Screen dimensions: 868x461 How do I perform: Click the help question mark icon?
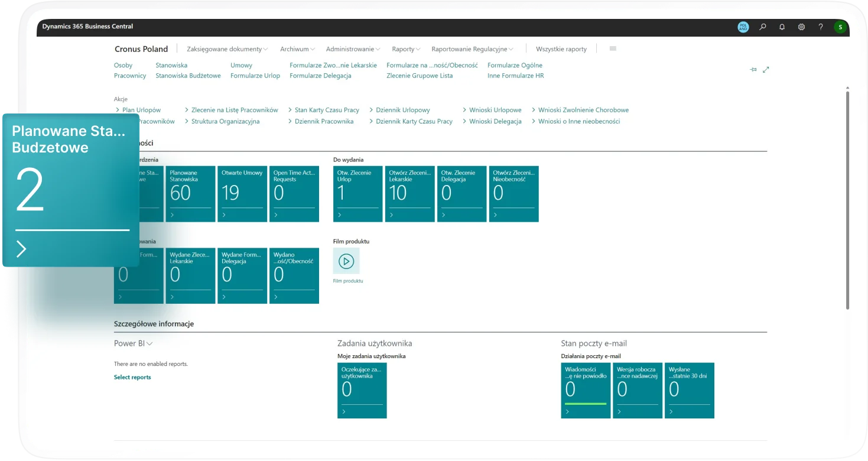coord(821,27)
